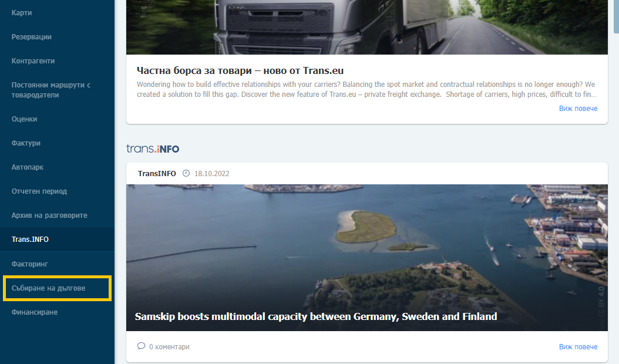Select the Trans.INFO sidebar item
Viewport: 619px width, 364px height.
[57, 240]
